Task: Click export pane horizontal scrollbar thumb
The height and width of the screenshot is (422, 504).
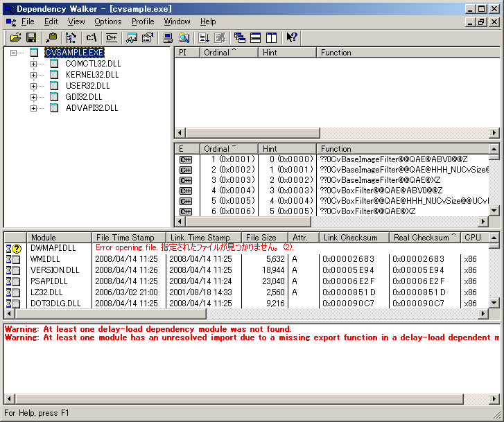Action: (x=249, y=221)
